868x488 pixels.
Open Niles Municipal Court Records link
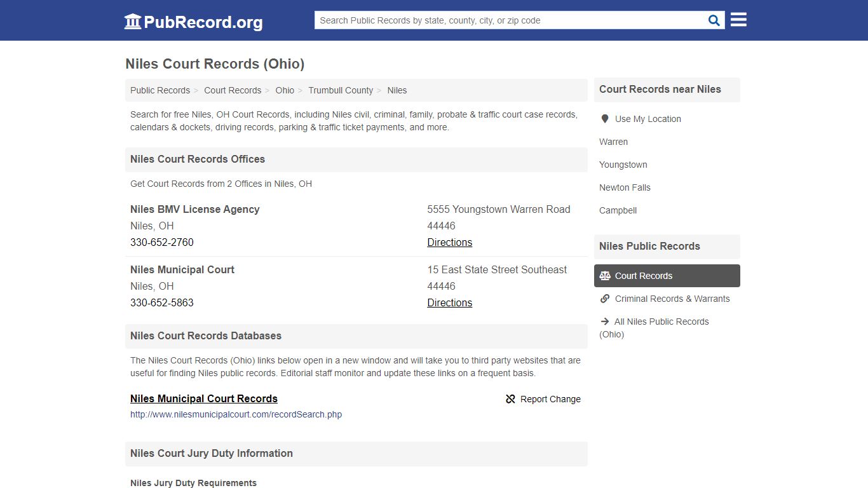(204, 398)
